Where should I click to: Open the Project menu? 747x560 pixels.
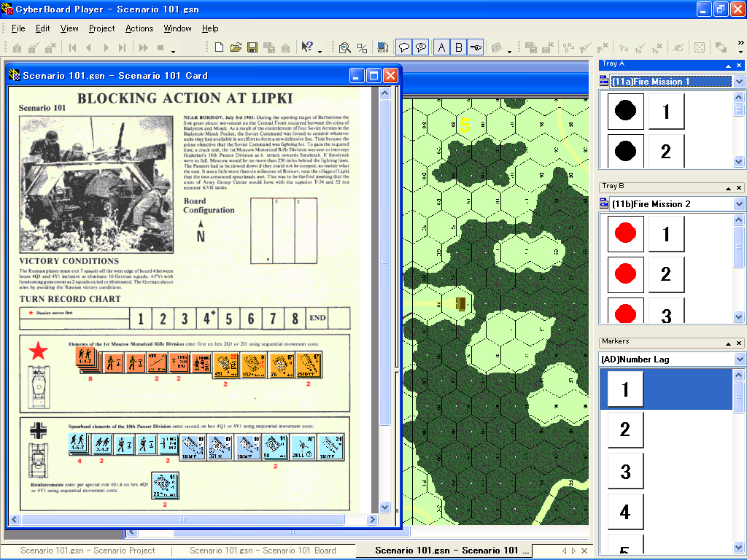click(101, 28)
